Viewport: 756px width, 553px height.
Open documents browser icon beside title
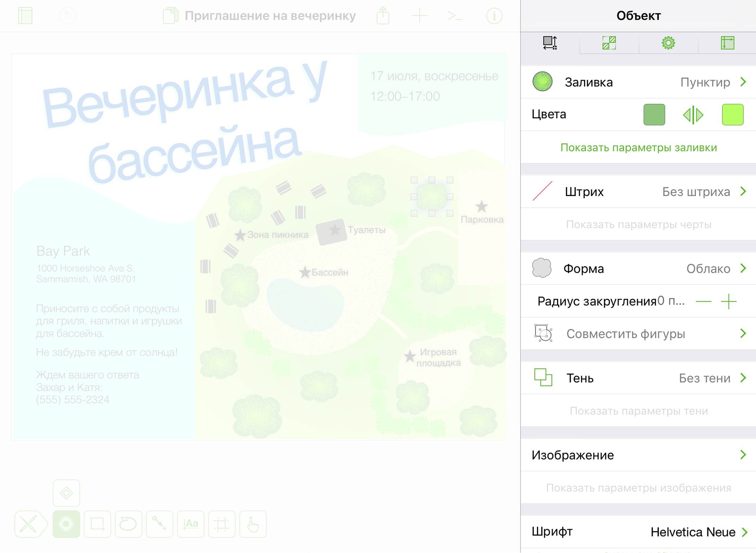[171, 16]
